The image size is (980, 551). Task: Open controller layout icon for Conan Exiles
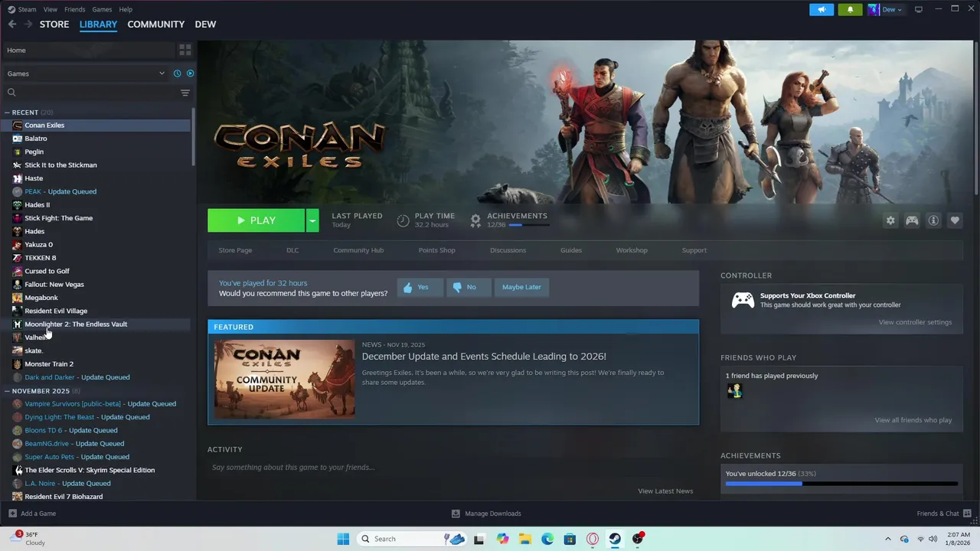point(912,220)
